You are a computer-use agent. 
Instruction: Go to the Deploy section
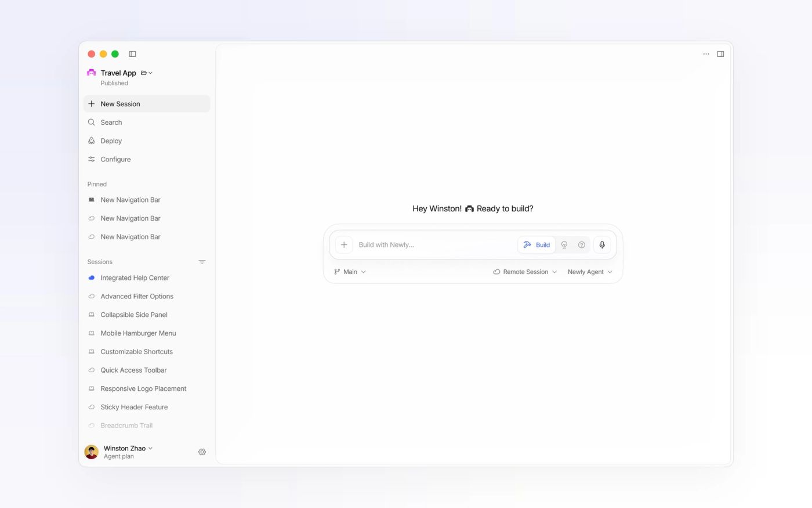click(x=147, y=141)
